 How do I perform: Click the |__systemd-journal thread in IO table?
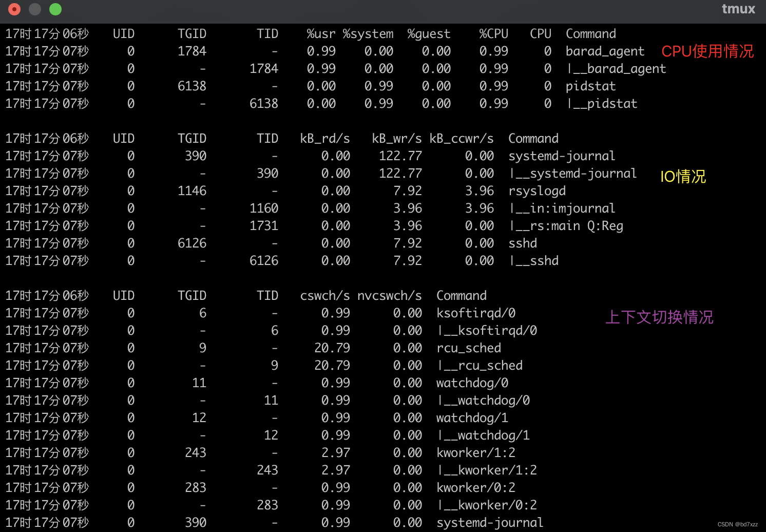(x=573, y=174)
